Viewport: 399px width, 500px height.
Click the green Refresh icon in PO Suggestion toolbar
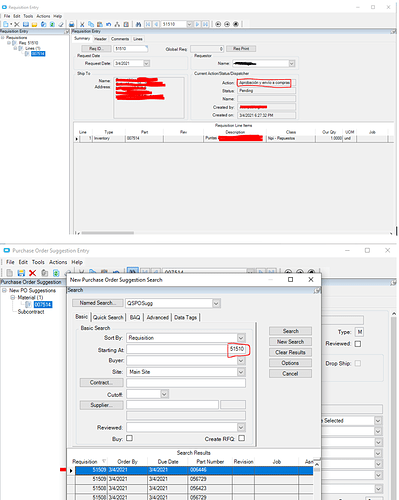pos(56,273)
